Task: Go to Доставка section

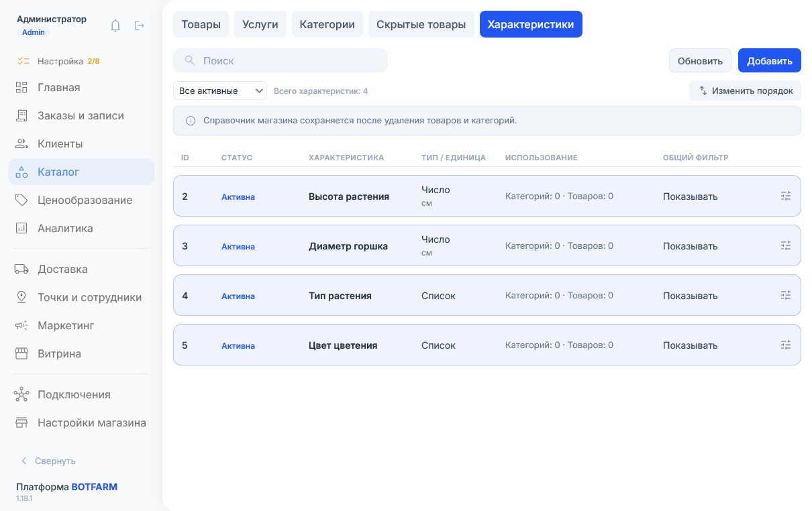Action: coord(81,269)
